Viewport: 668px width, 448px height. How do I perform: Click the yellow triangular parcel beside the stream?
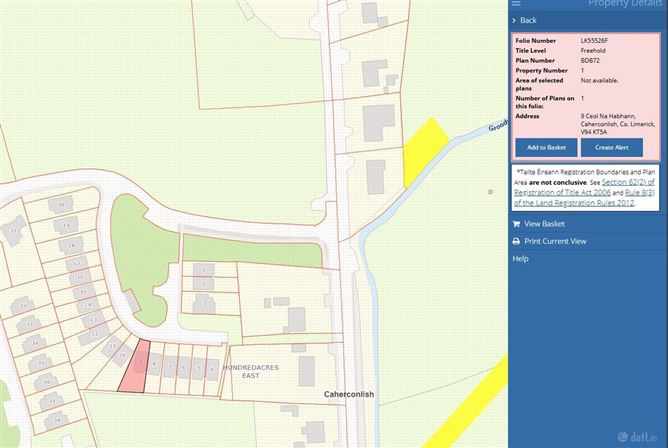pos(419,150)
